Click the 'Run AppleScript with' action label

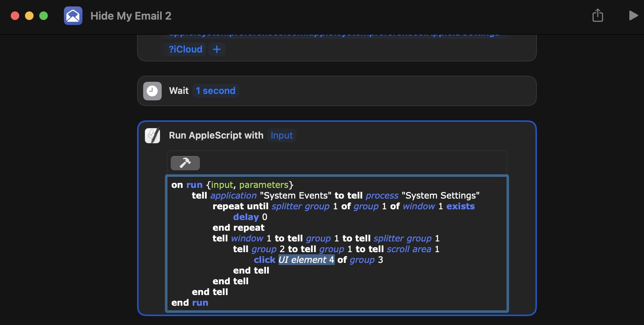point(216,135)
